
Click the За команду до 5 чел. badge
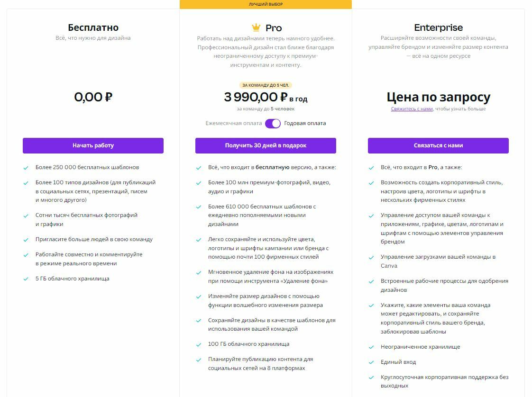coord(266,85)
